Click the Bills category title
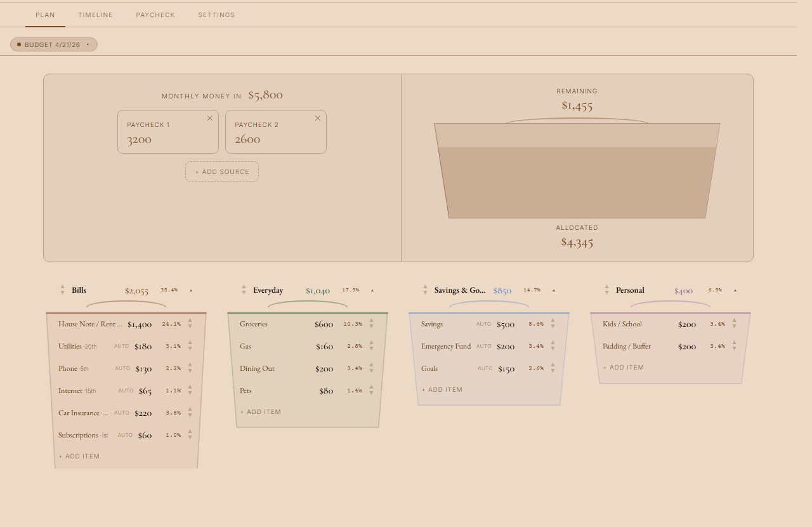This screenshot has height=527, width=812. [x=79, y=290]
